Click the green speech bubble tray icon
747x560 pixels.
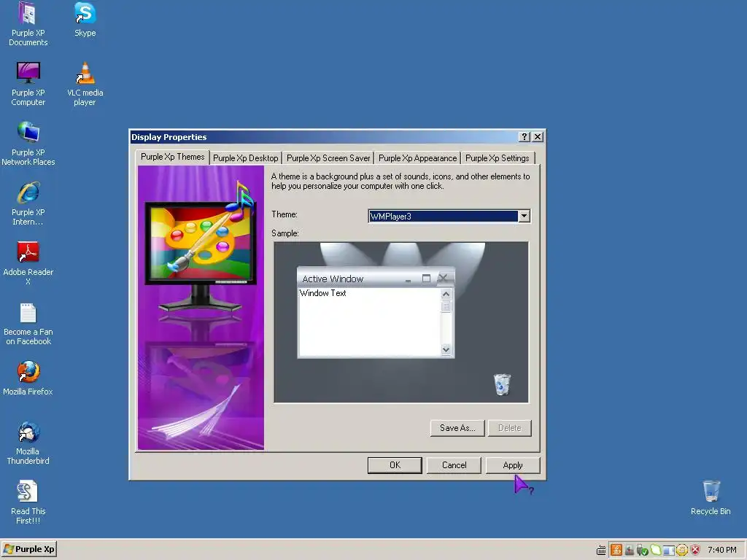coord(656,550)
